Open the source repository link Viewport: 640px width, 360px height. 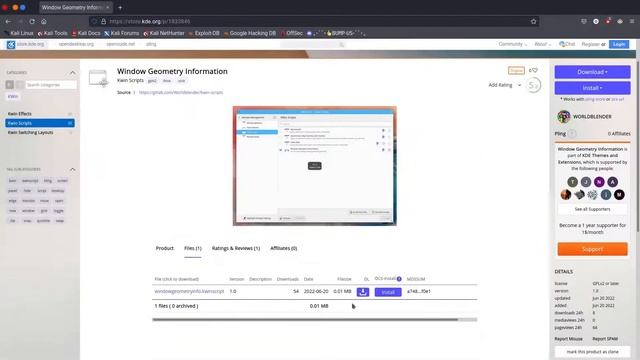tap(181, 93)
